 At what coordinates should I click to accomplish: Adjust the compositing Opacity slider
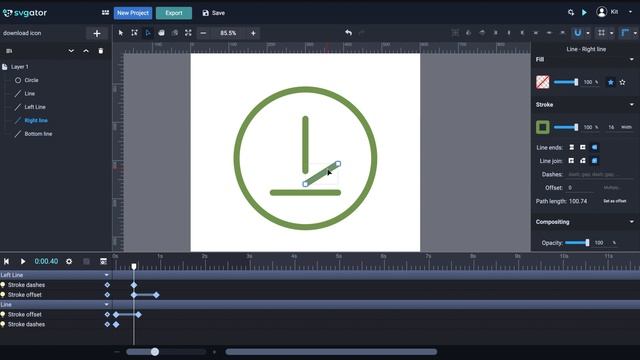[577, 243]
